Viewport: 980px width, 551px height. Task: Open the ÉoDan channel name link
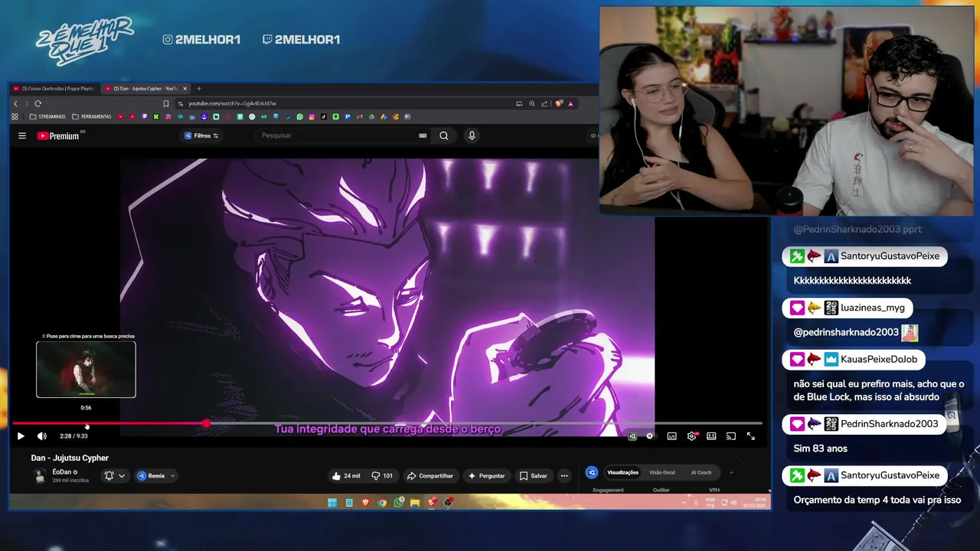coord(62,472)
